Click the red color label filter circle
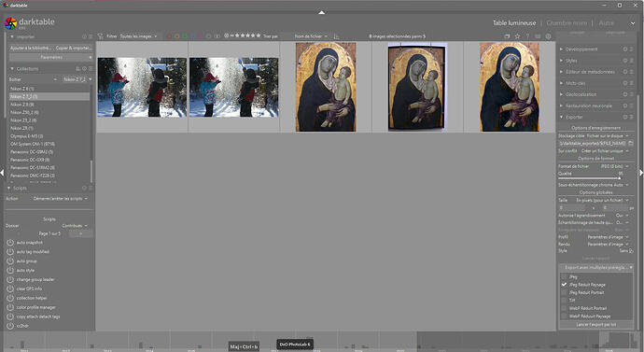The width and height of the screenshot is (644, 352). point(169,36)
